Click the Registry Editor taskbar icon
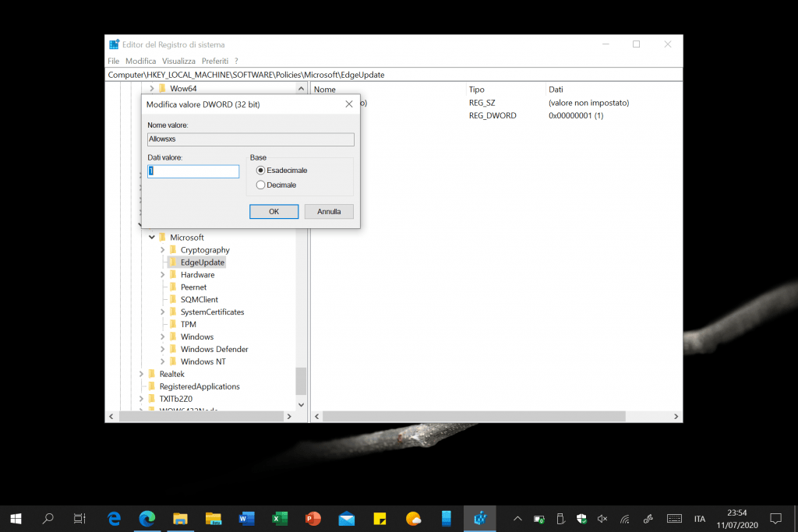 pos(479,518)
